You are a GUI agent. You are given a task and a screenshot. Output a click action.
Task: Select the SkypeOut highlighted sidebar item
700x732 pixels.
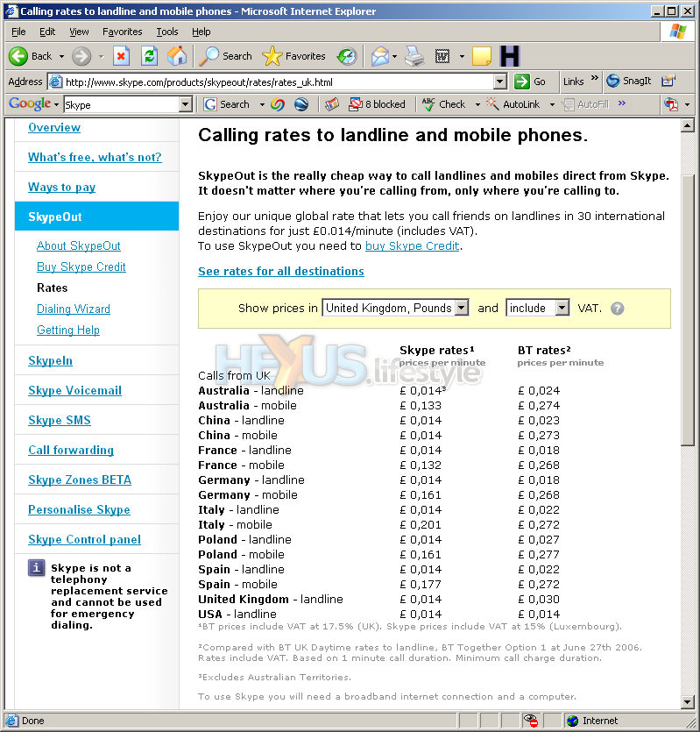pyautogui.click(x=96, y=217)
